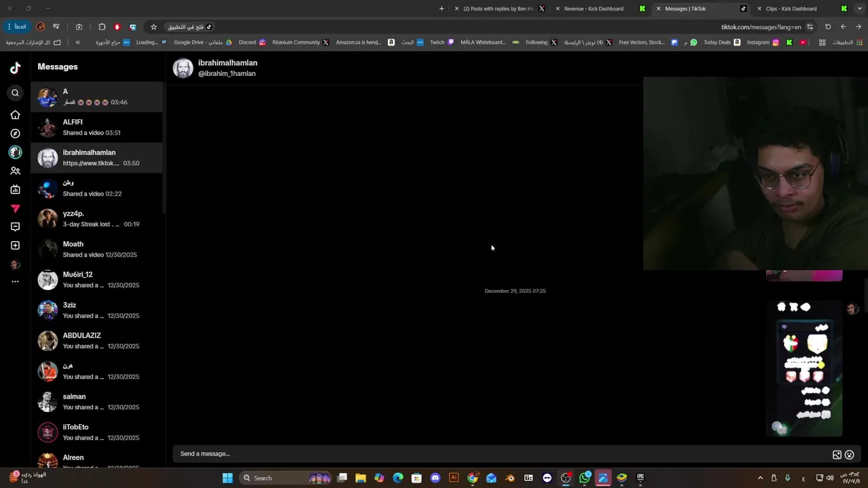Image resolution: width=868 pixels, height=488 pixels.
Task: Reload the page with the refresh button
Action: tap(828, 27)
